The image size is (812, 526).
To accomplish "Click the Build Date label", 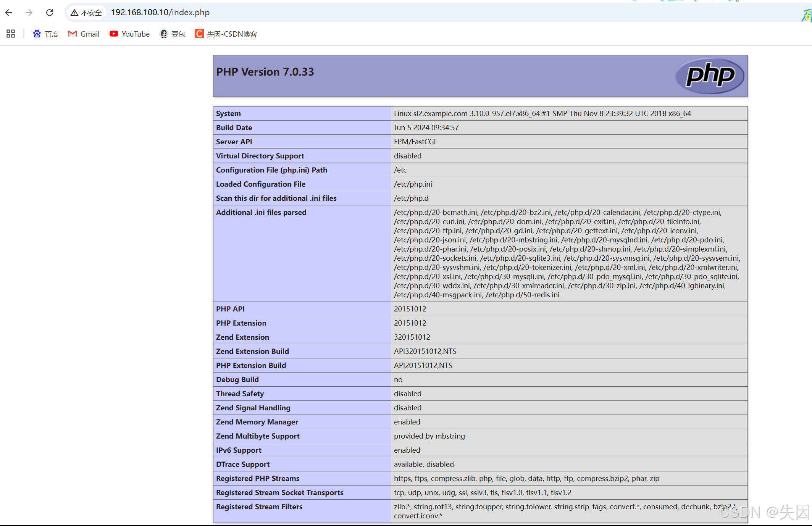I will (x=234, y=127).
